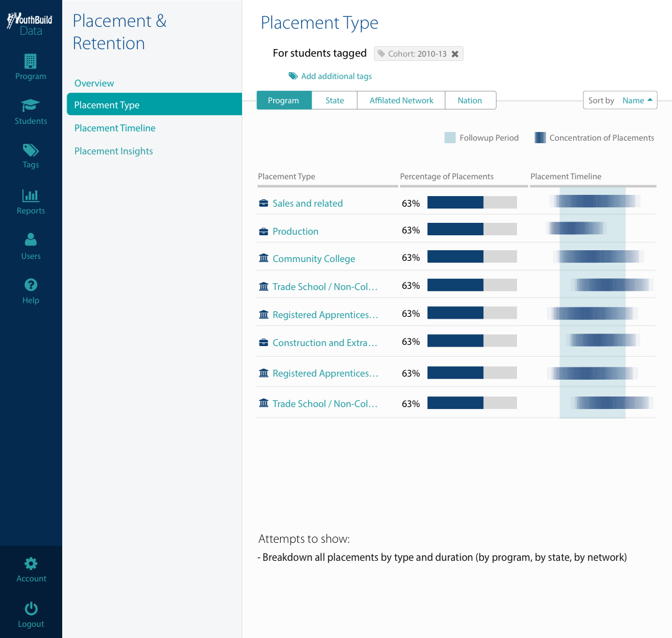Switch to the Affilated Network tab
This screenshot has width=672, height=638.
click(401, 100)
